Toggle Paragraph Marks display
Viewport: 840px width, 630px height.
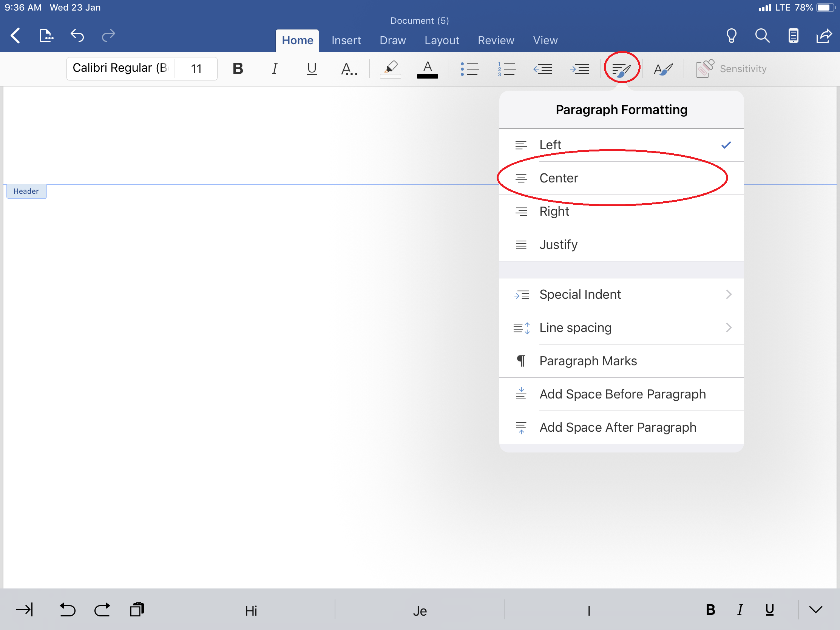click(621, 361)
